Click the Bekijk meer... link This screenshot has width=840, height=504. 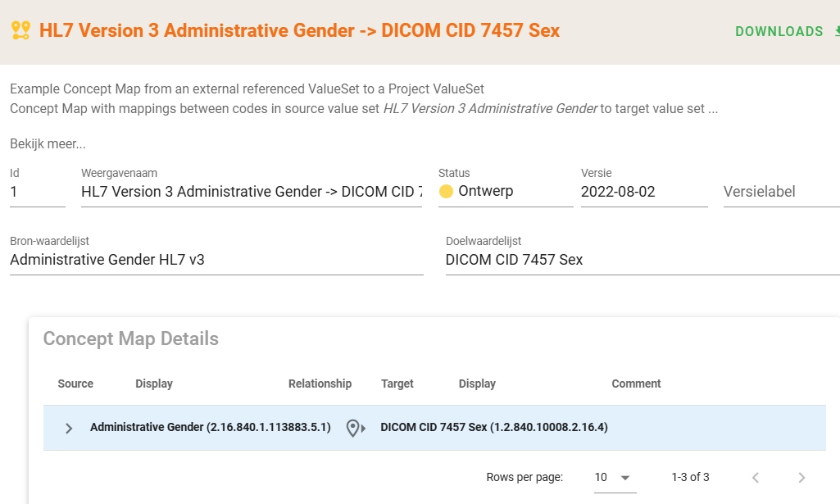tap(48, 144)
